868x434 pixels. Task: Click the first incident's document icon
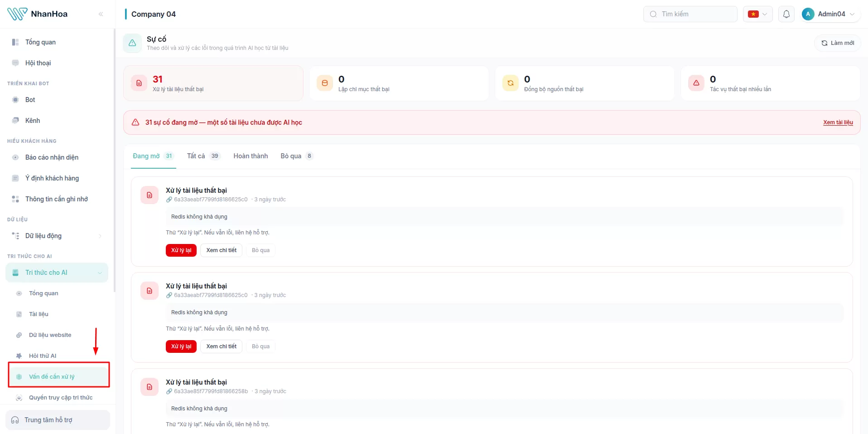pos(149,195)
